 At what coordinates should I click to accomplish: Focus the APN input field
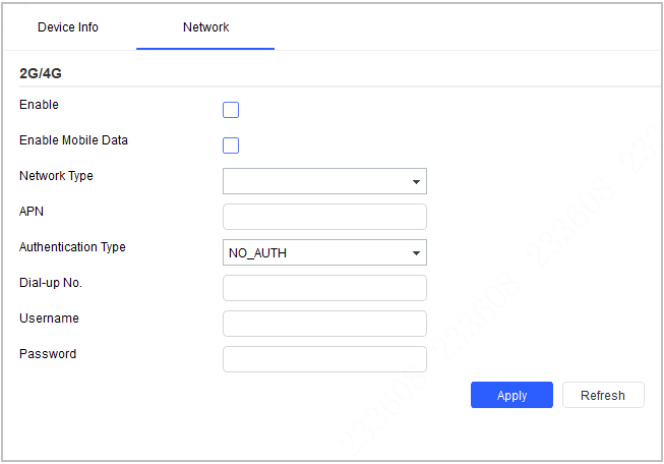(x=325, y=217)
